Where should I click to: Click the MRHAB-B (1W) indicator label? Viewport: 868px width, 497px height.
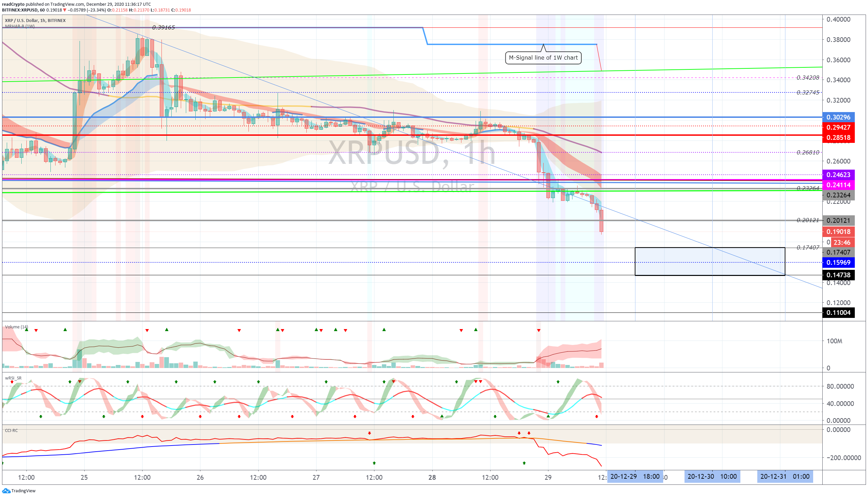(x=19, y=26)
